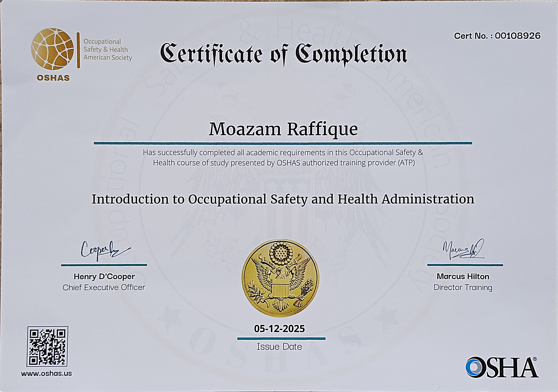This screenshot has height=392, width=558.
Task: Click the Director Training title
Action: click(463, 287)
